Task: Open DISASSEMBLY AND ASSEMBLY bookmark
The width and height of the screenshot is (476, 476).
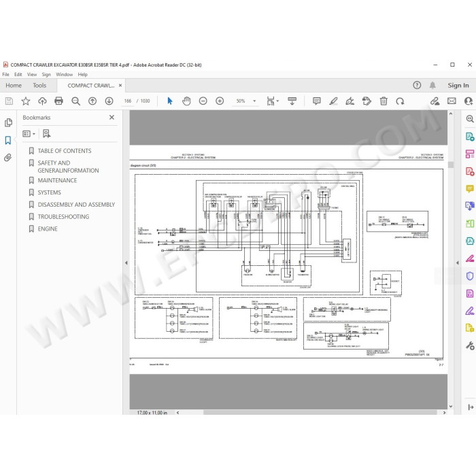Action: coord(76,205)
